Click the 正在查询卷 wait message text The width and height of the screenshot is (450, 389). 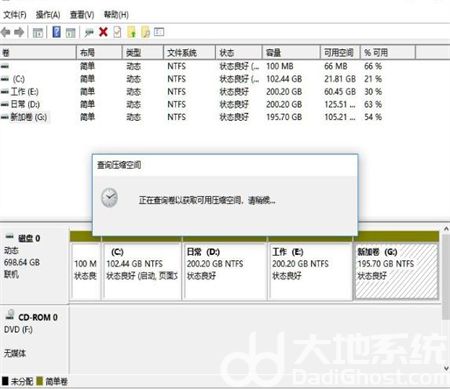[x=207, y=200]
